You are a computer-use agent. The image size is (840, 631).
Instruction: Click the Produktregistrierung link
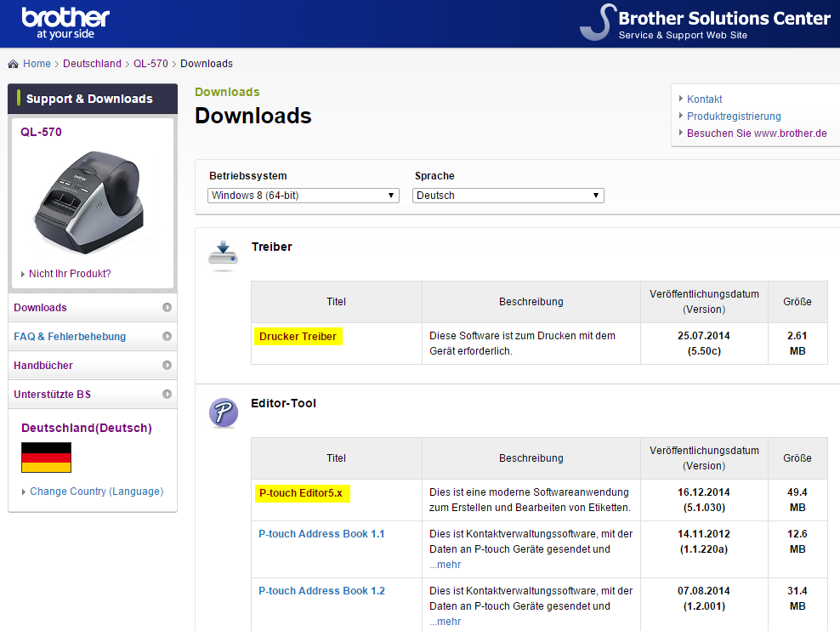[734, 117]
